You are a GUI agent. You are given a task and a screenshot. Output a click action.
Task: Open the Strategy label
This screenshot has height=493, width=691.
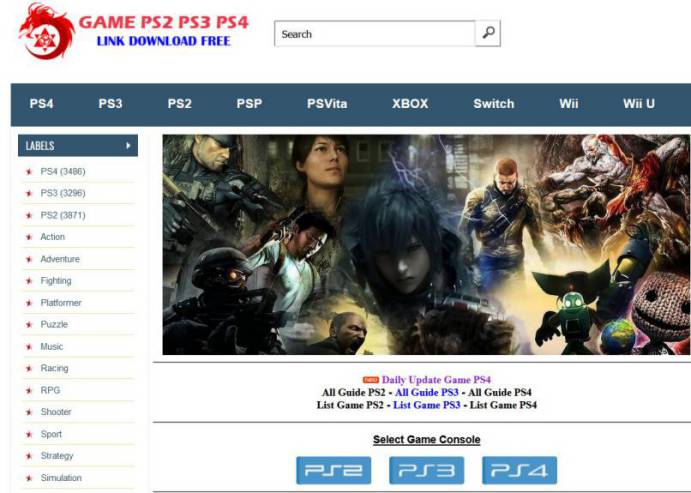click(57, 456)
